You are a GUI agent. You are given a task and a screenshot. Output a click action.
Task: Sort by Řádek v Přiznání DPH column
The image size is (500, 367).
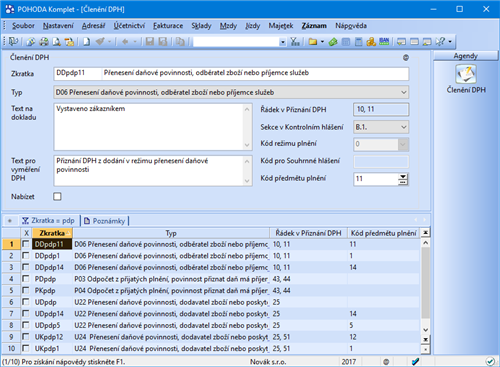tap(308, 233)
